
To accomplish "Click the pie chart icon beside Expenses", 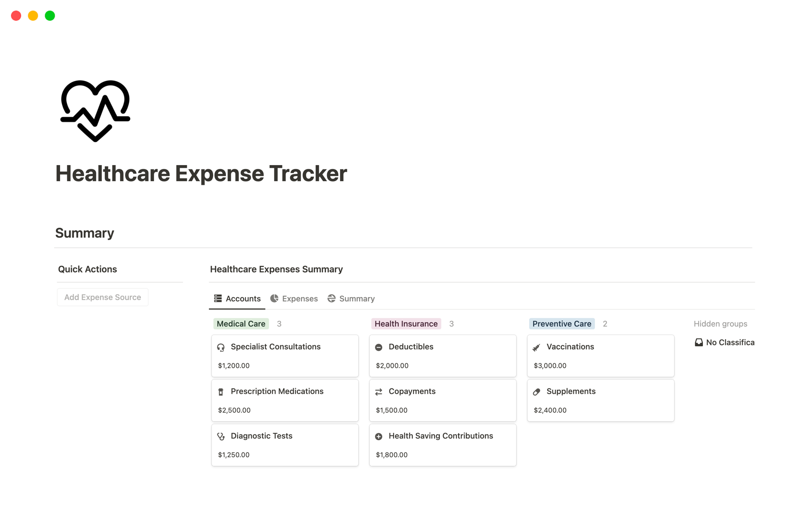I will click(x=274, y=298).
